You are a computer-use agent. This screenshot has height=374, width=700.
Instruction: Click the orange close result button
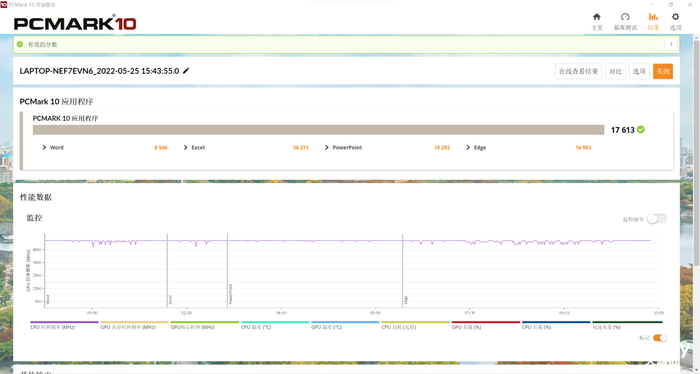click(663, 71)
